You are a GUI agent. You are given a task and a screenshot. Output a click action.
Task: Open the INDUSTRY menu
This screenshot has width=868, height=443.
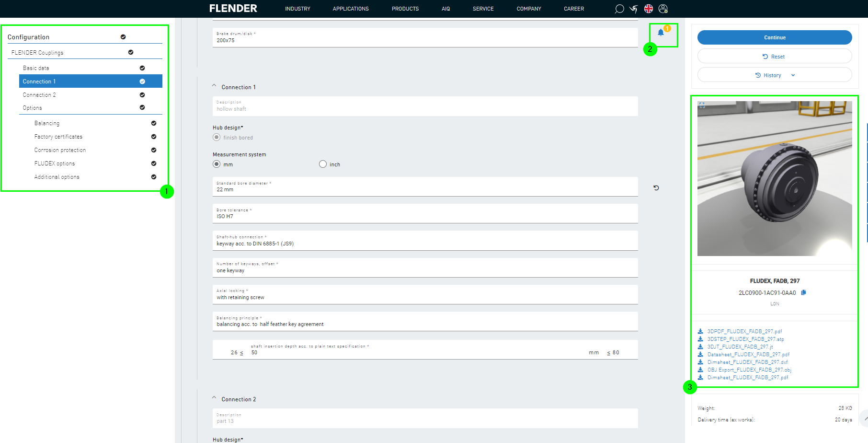pyautogui.click(x=297, y=9)
